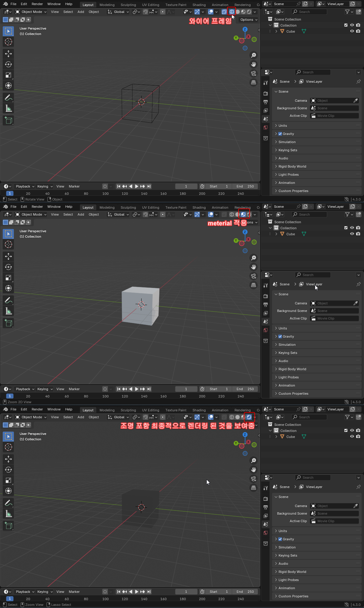Uncheck Gravity in the top window

coord(280,134)
